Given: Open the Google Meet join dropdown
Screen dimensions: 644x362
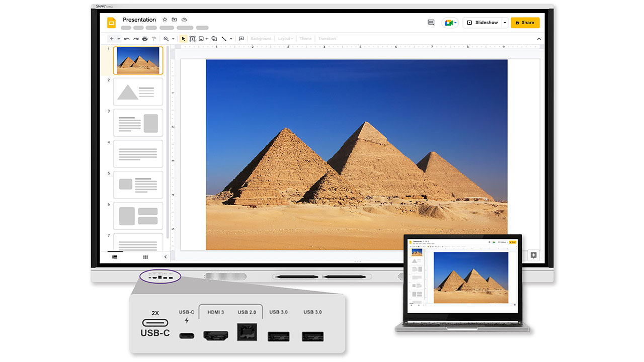Looking at the screenshot, I should [455, 22].
